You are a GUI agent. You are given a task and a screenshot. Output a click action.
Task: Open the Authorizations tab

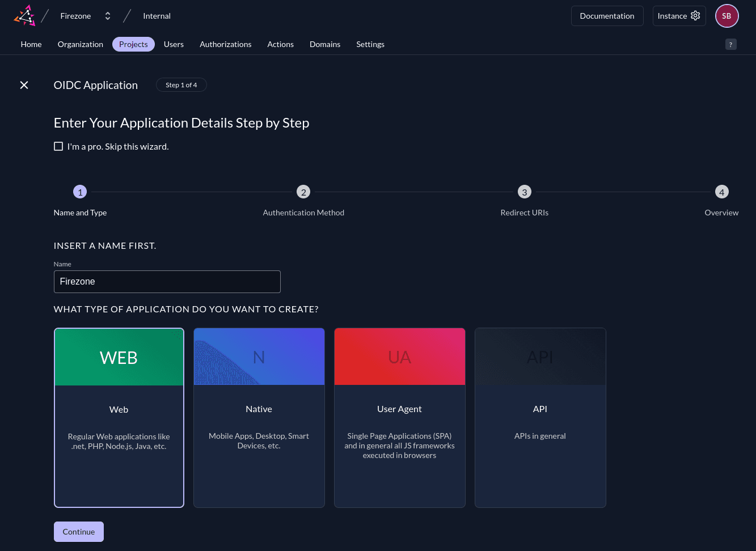pos(225,44)
